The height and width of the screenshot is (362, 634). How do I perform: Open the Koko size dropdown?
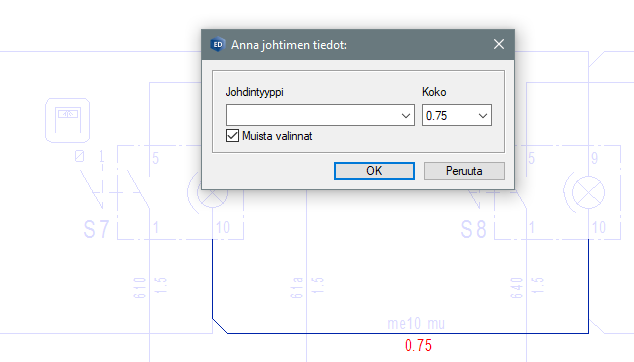tap(483, 116)
